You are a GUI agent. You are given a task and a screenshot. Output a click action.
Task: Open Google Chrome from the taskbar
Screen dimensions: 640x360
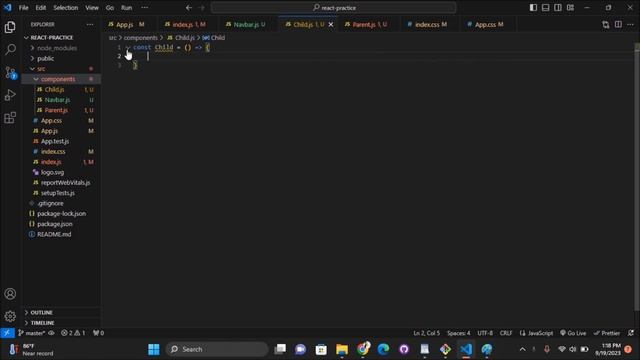(363, 349)
